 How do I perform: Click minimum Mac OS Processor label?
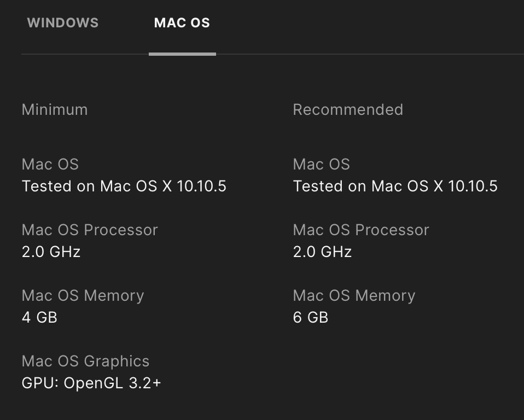[x=90, y=230]
